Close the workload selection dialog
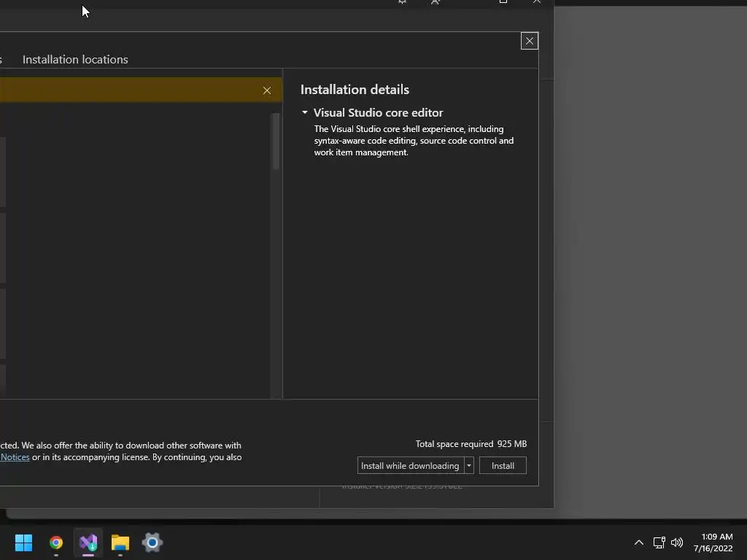Viewport: 747px width, 560px height. [530, 41]
